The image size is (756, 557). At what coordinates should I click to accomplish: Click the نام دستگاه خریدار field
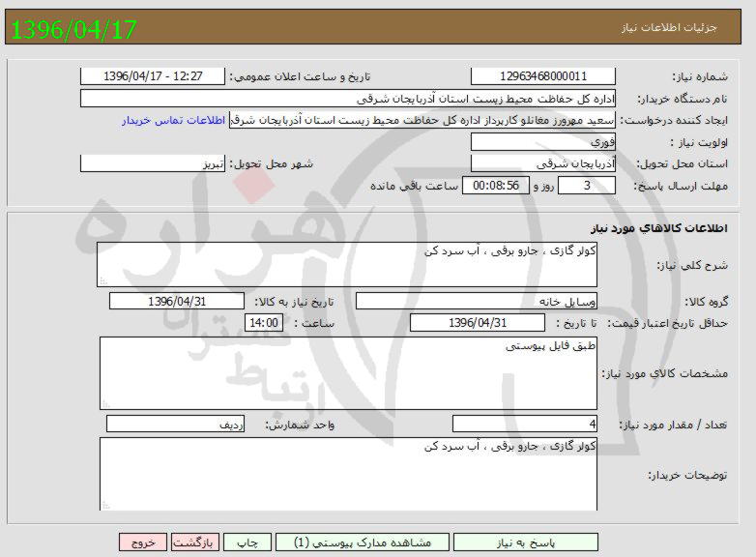coord(348,99)
